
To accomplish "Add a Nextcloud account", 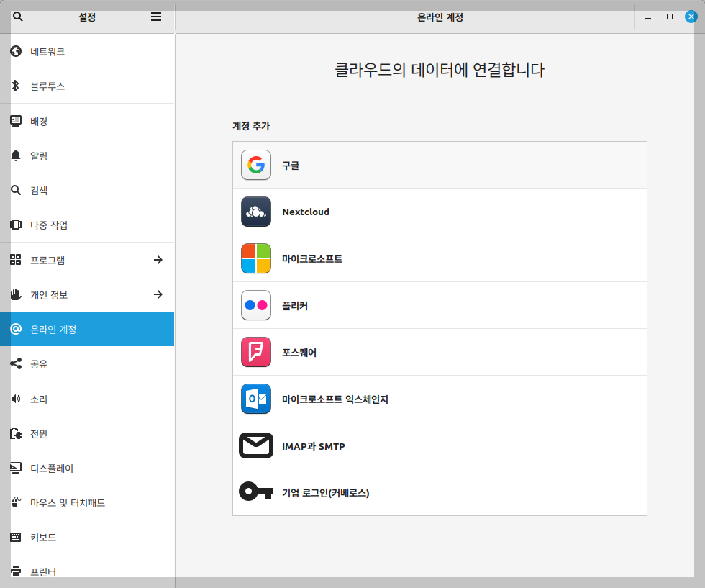I will (440, 212).
